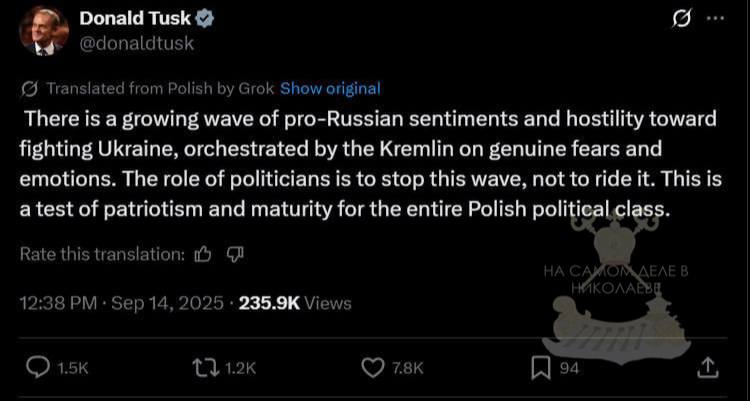Rate translation with thumbs up
The width and height of the screenshot is (750, 401).
pyautogui.click(x=203, y=255)
